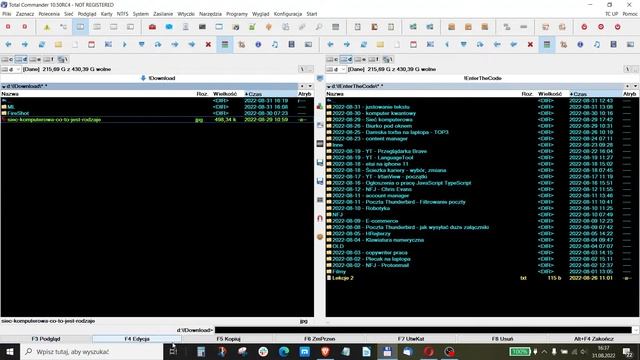Click F8 Usuń button
The height and width of the screenshot is (360, 640).
pyautogui.click(x=502, y=339)
